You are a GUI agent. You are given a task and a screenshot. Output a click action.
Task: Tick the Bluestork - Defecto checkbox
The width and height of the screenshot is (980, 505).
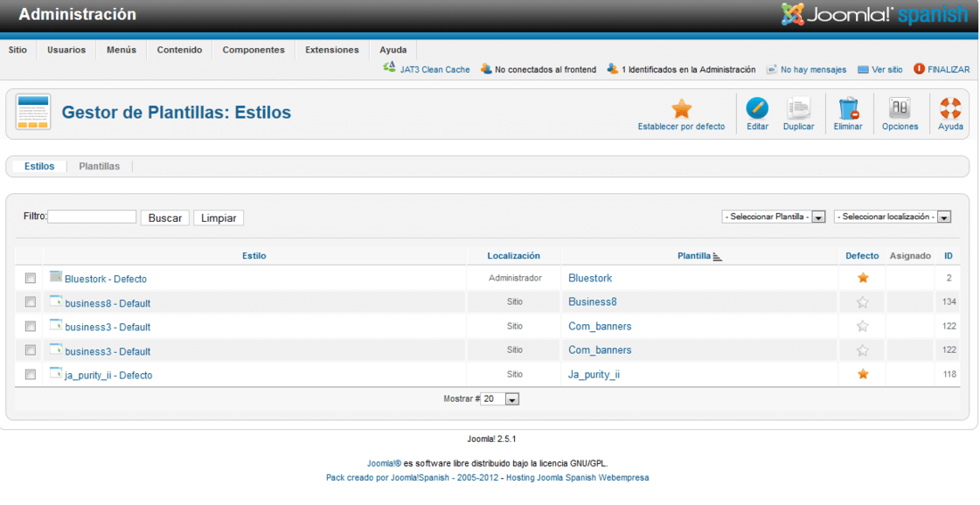tap(30, 278)
